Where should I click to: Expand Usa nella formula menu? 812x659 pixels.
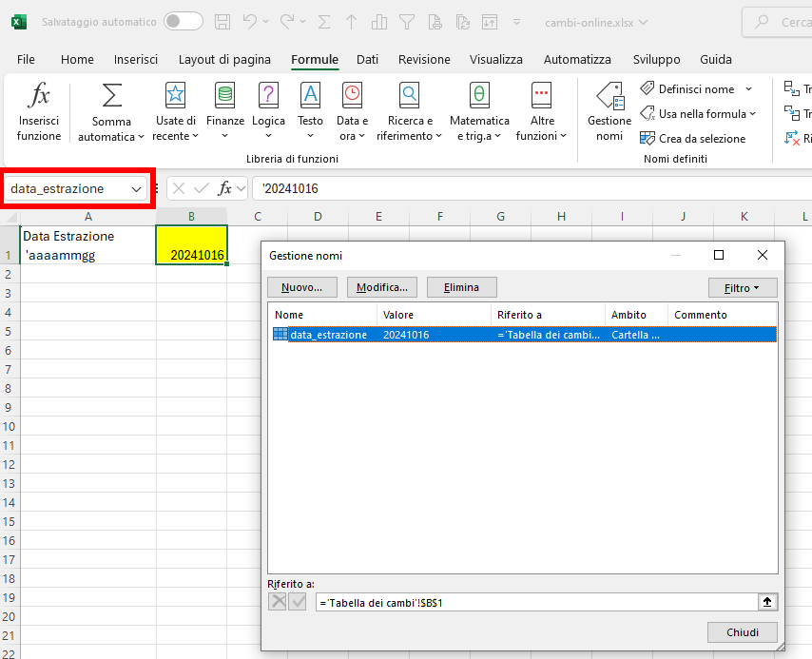tap(752, 113)
